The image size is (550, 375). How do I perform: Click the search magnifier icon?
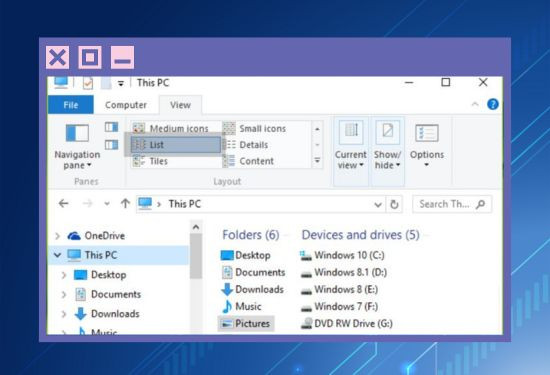pyautogui.click(x=481, y=204)
